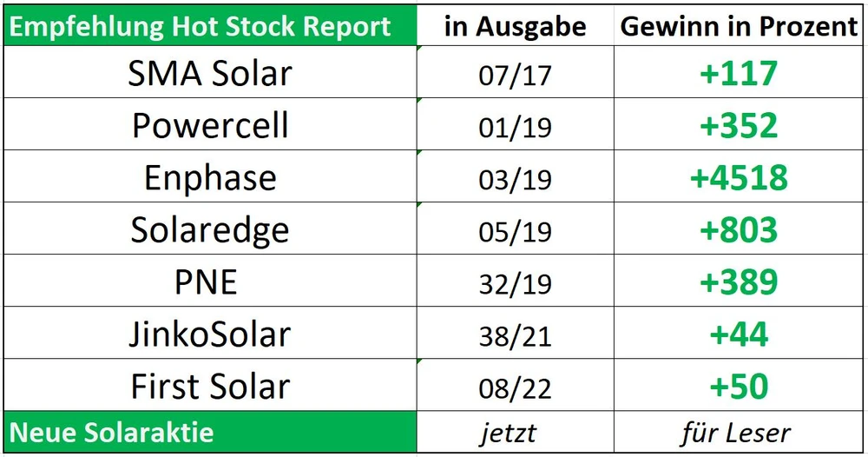This screenshot has height=457, width=868.
Task: Select the JinkoSolar cell
Action: pyautogui.click(x=209, y=334)
